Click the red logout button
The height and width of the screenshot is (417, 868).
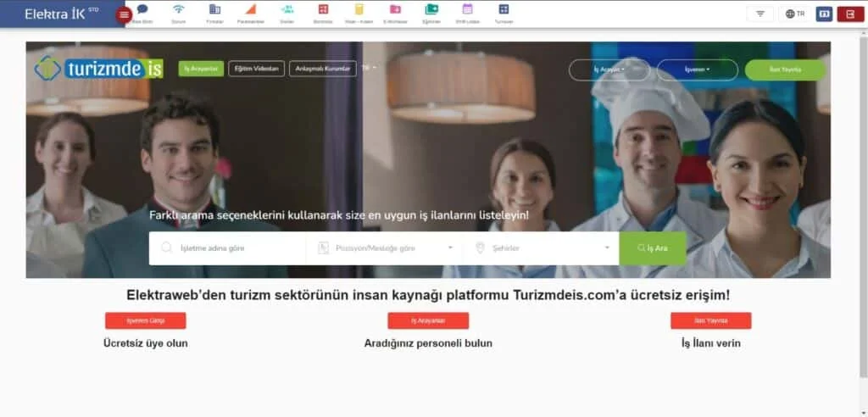click(850, 14)
